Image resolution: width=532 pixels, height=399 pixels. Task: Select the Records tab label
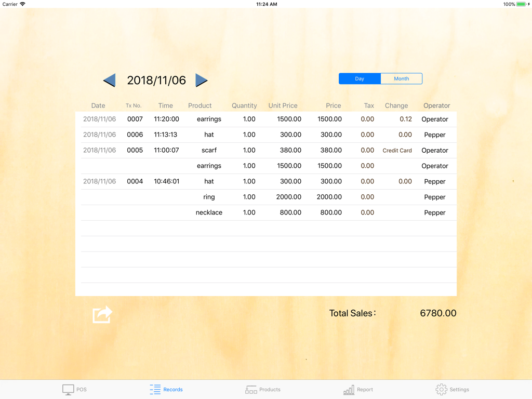pos(172,389)
